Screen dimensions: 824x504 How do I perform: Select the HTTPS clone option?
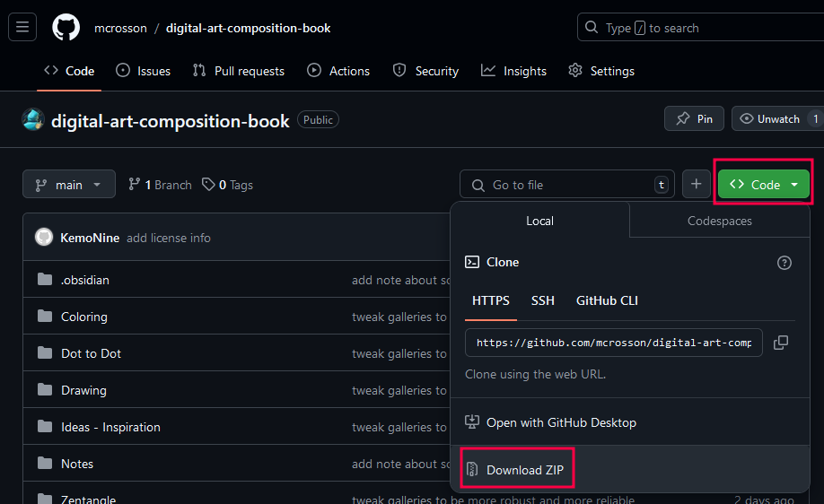pyautogui.click(x=491, y=300)
